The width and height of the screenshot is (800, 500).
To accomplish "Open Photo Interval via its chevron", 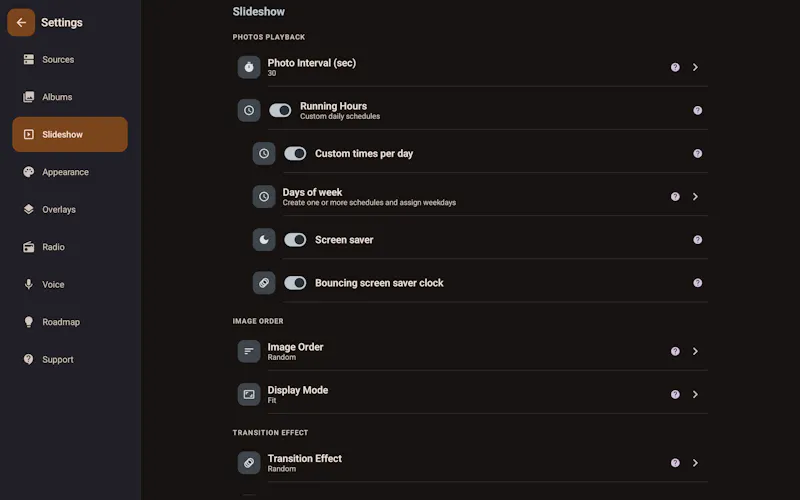I will [695, 67].
